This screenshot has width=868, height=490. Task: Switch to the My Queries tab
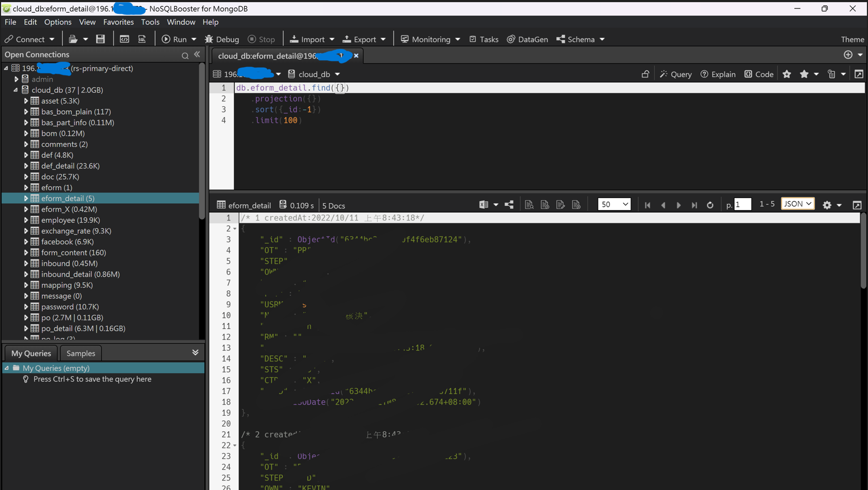pyautogui.click(x=31, y=353)
